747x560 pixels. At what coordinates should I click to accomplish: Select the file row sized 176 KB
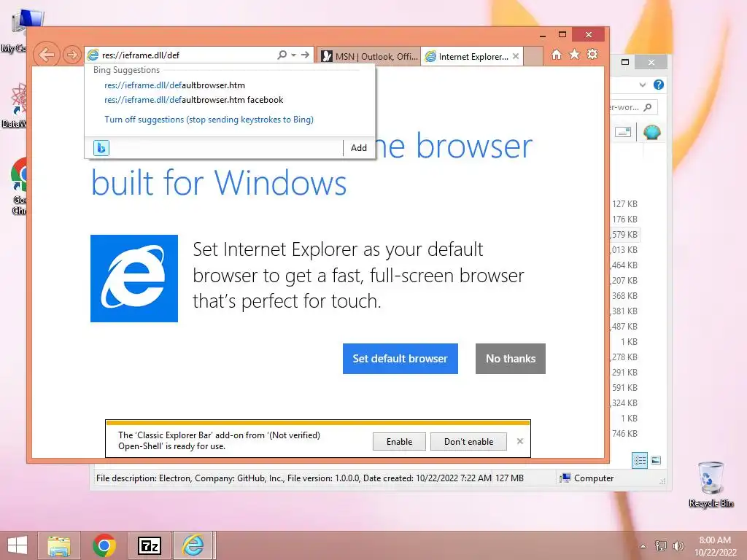tap(624, 219)
